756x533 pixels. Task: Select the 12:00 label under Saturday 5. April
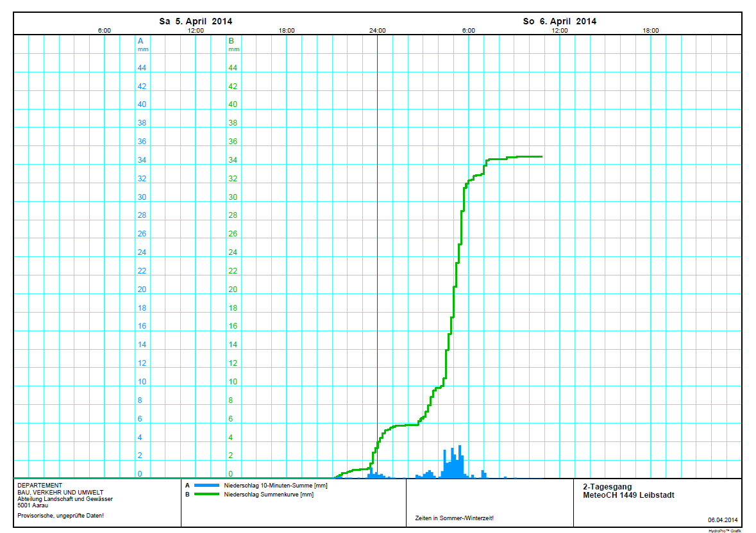pos(196,30)
